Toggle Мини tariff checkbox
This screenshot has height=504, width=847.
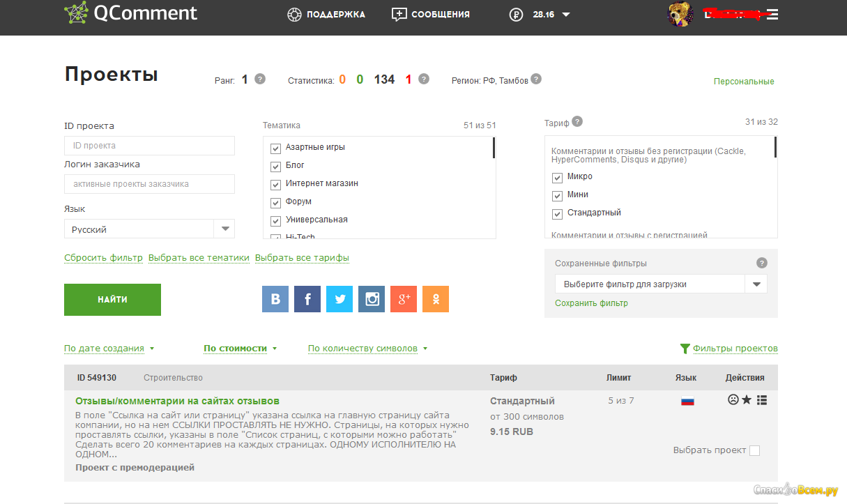(x=557, y=196)
